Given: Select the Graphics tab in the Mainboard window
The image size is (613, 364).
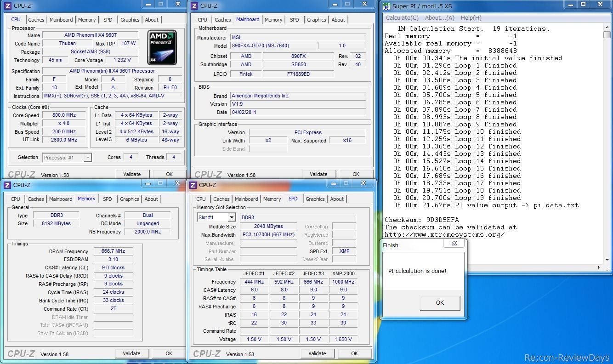Looking at the screenshot, I should tap(316, 20).
